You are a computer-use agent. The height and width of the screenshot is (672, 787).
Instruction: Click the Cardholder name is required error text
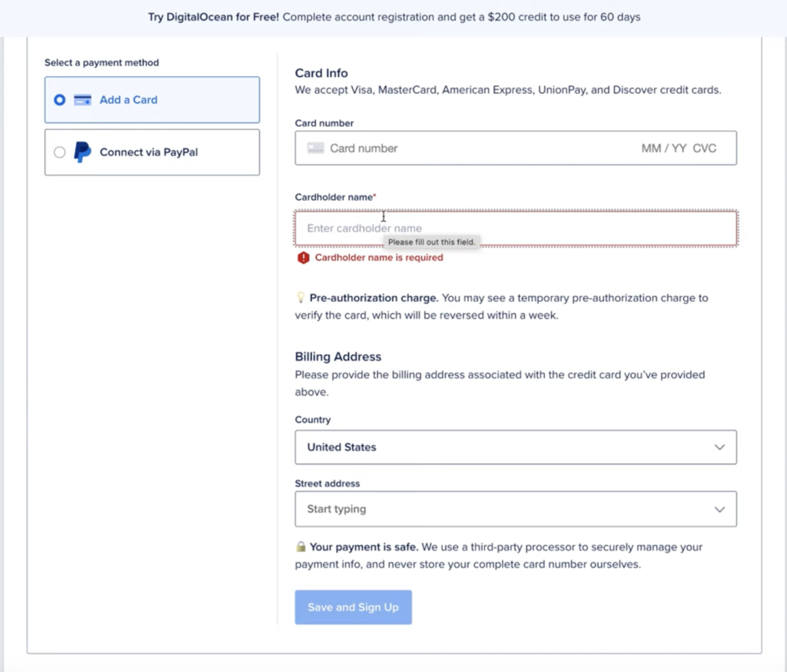[379, 258]
